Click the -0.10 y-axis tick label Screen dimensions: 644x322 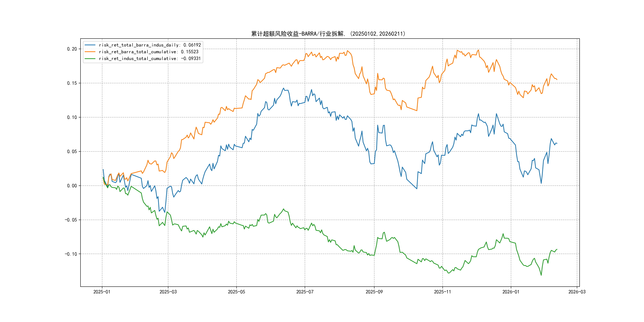tap(71, 254)
